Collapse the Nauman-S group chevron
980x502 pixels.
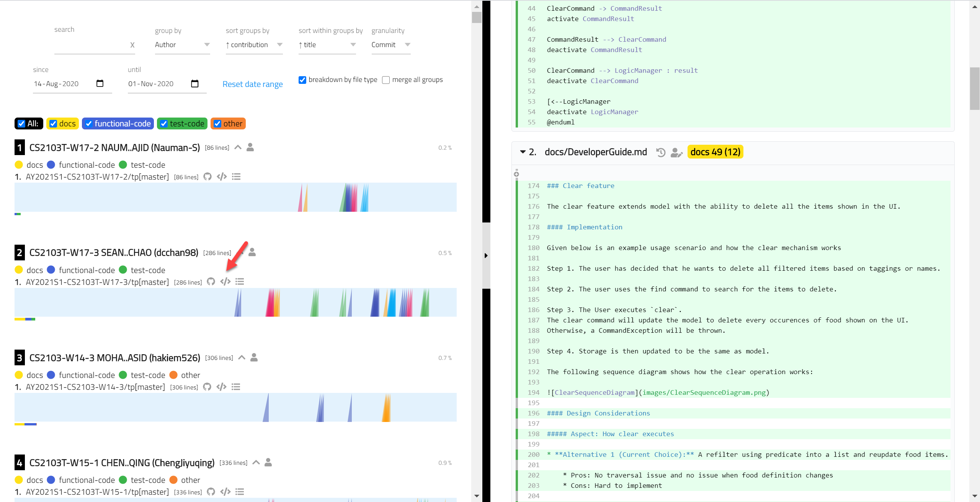point(238,147)
